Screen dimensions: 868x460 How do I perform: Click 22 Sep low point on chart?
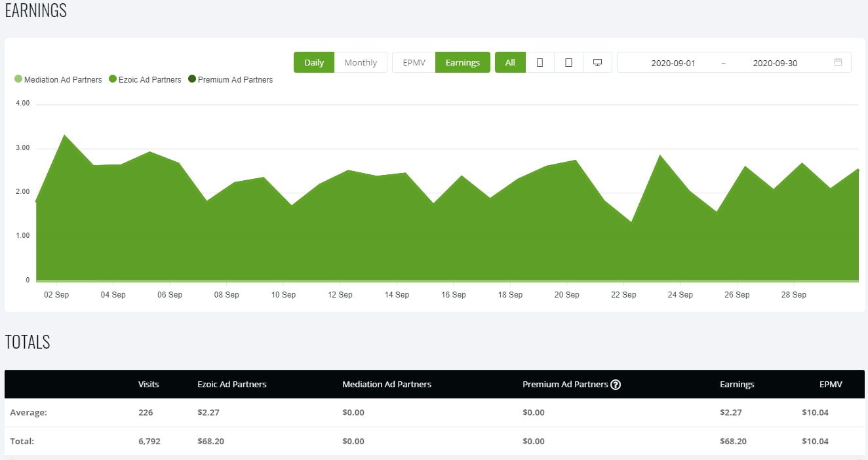pyautogui.click(x=631, y=221)
